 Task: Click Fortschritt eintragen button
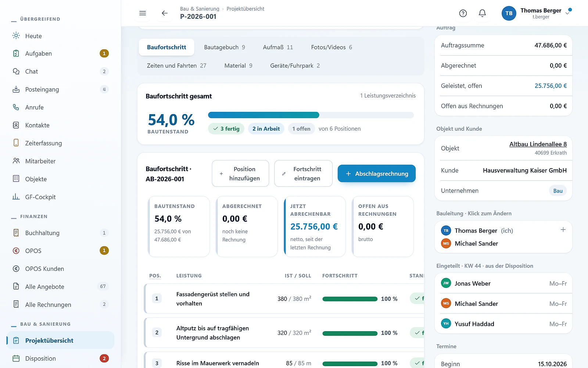click(x=303, y=173)
